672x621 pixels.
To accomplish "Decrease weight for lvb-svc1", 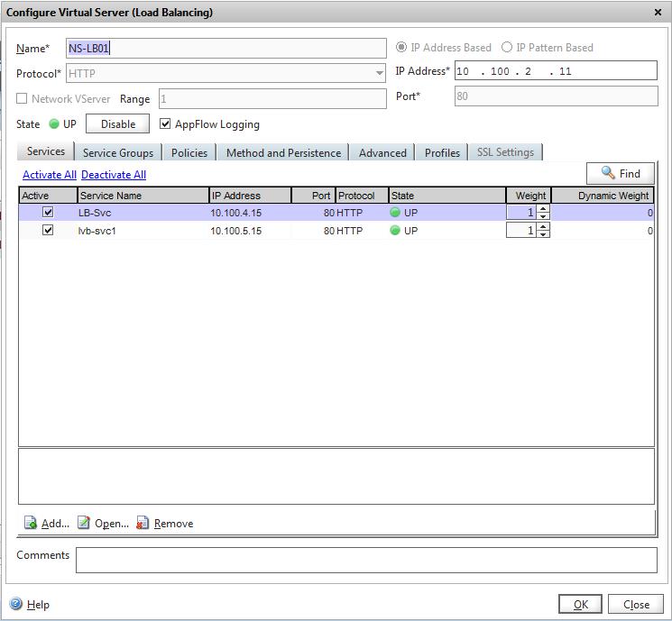I will pyautogui.click(x=543, y=233).
